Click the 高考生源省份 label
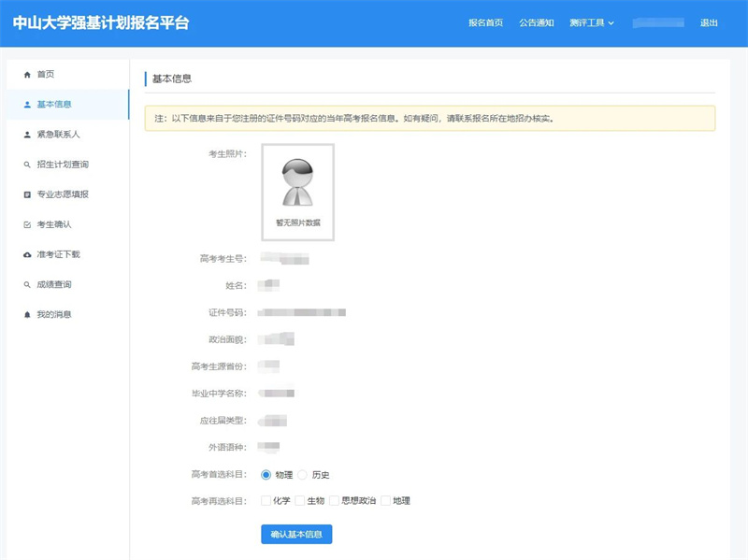This screenshot has width=748, height=560. click(x=219, y=366)
